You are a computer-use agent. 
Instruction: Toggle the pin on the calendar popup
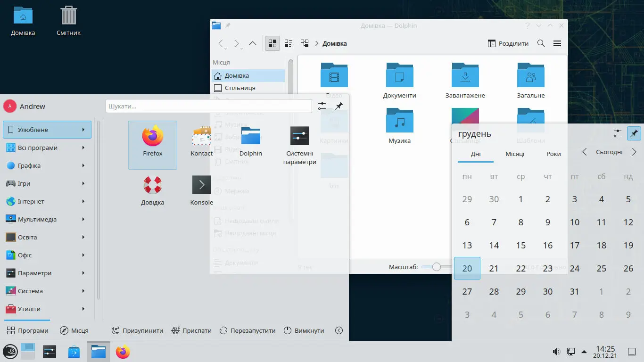[x=634, y=133]
